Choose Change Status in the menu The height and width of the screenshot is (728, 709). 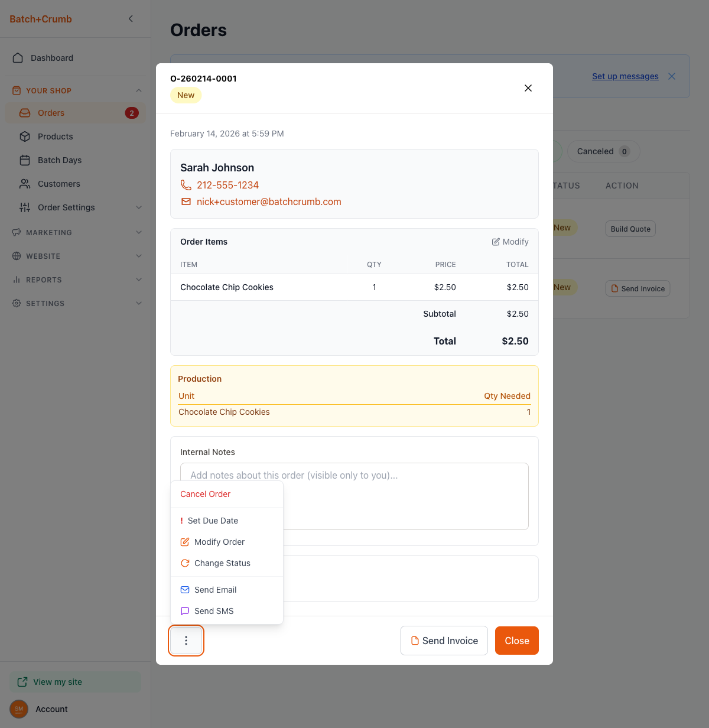[x=222, y=563]
